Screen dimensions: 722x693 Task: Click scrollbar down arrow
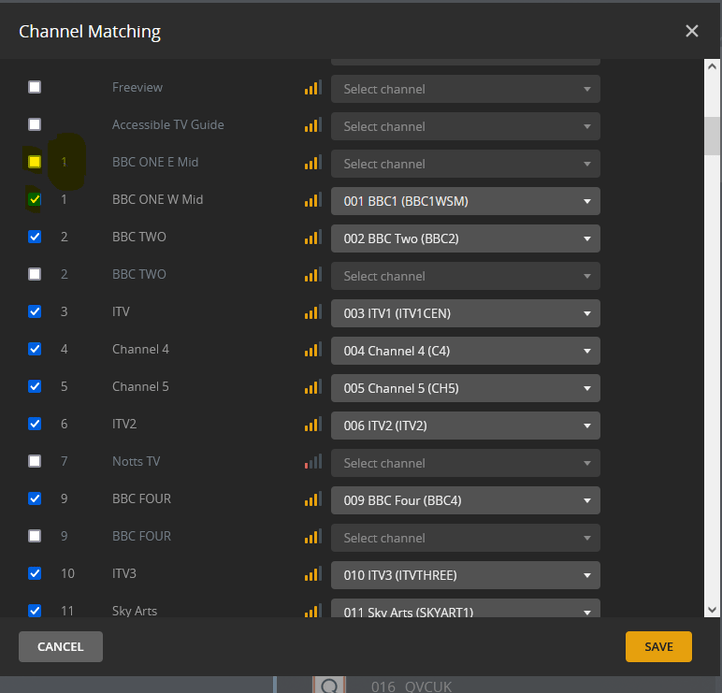tap(712, 610)
